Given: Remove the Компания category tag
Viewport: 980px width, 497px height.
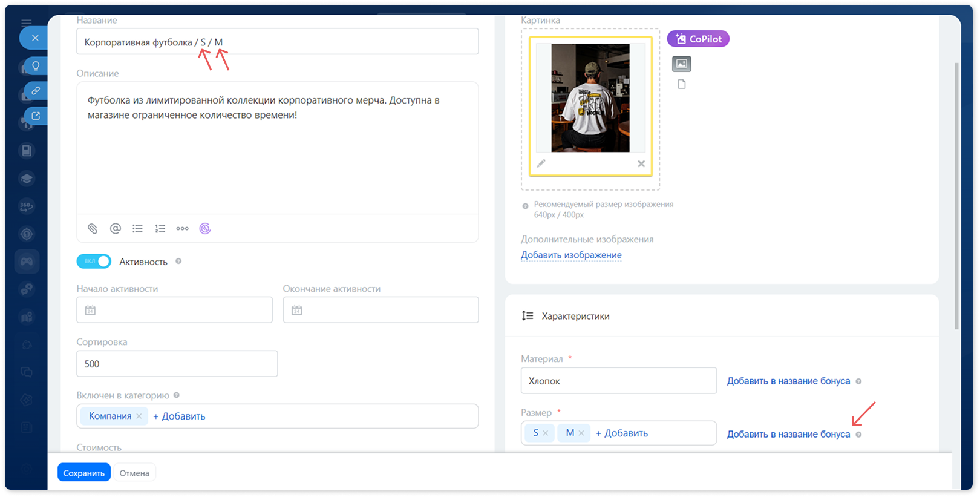Looking at the screenshot, I should [x=139, y=416].
